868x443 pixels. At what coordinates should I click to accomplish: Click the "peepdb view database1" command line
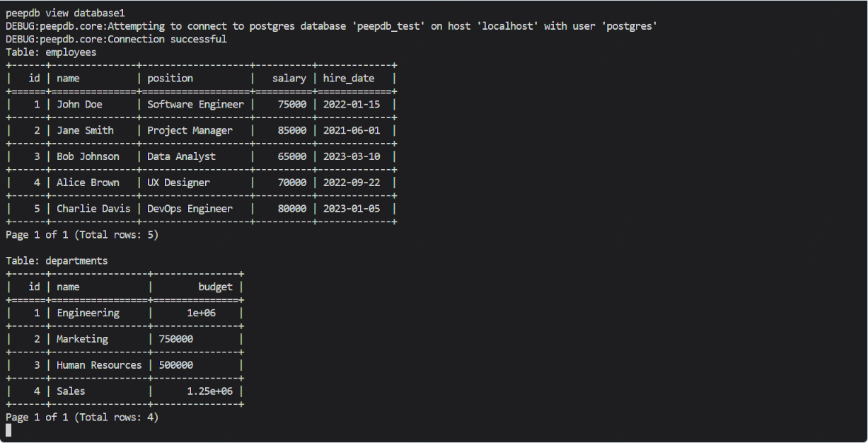[65, 13]
